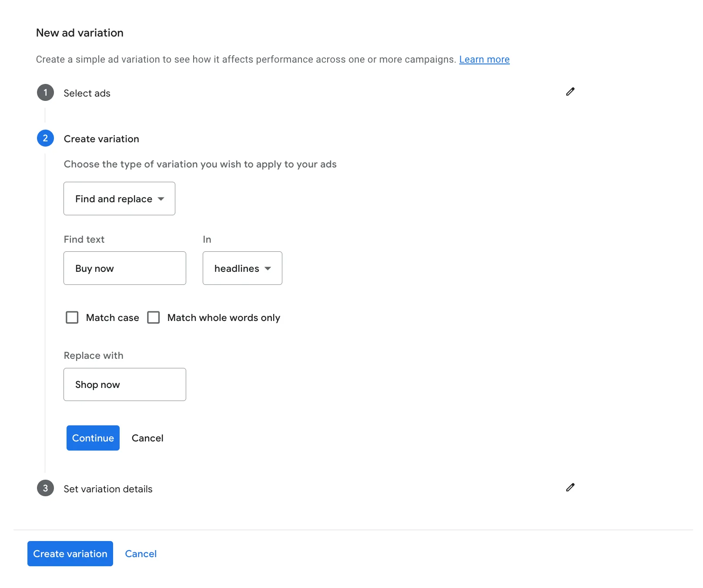This screenshot has height=588, width=703.
Task: Tick Match whole words only checkbox
Action: point(154,317)
